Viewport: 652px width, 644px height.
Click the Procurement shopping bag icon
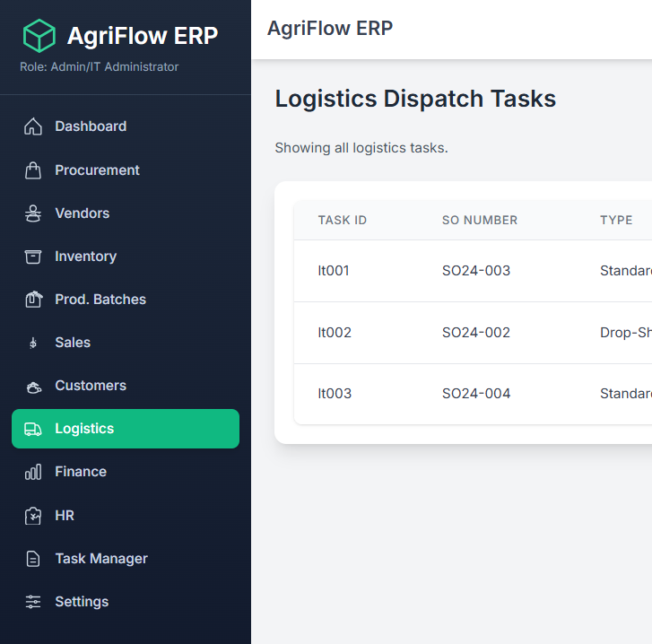click(33, 170)
